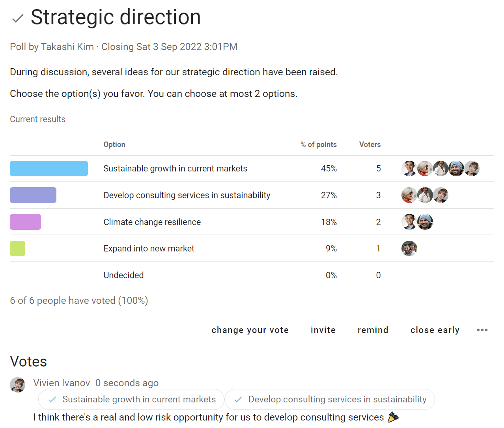Click Vivien Ivanov name in Votes
Viewport: 504px width, 428px height.
point(62,383)
